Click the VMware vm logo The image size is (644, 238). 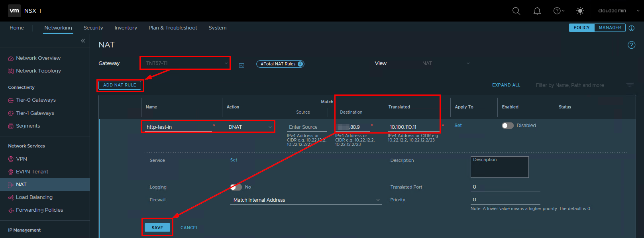(14, 11)
